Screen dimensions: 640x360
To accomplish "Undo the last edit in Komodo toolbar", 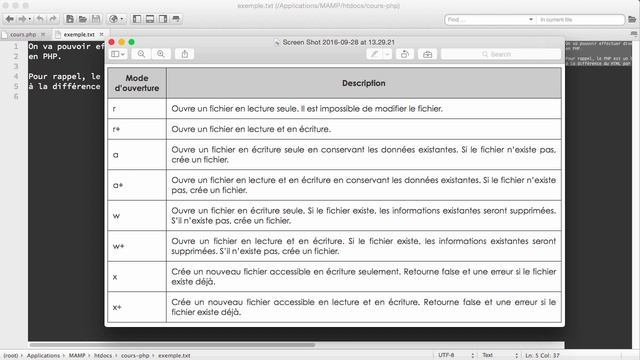I will [x=40, y=19].
